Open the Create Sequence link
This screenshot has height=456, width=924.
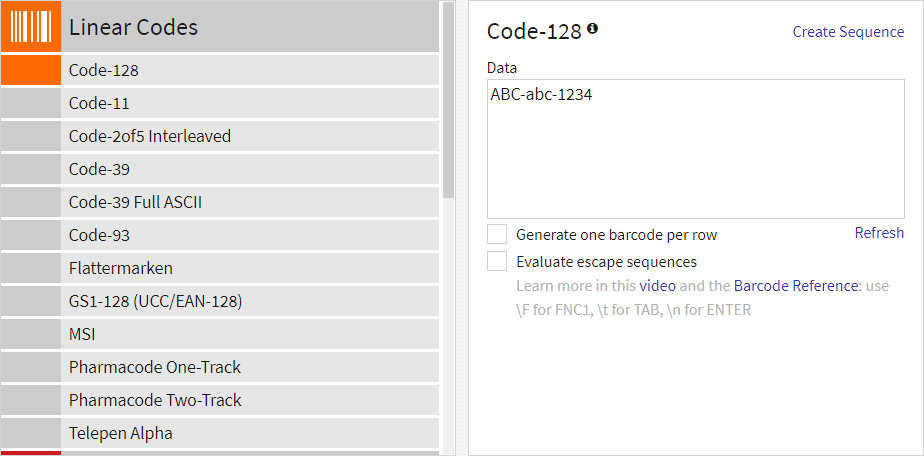848,32
